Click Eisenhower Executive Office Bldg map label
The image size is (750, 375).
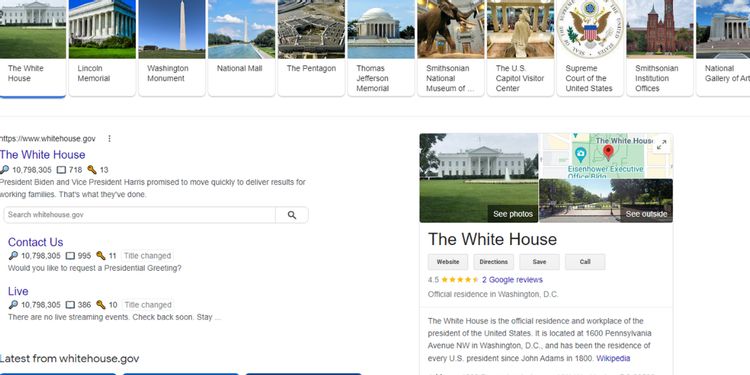[x=606, y=172]
